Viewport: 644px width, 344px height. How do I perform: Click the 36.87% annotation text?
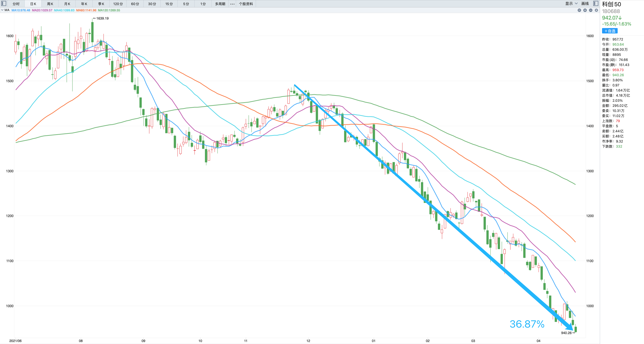tap(527, 324)
